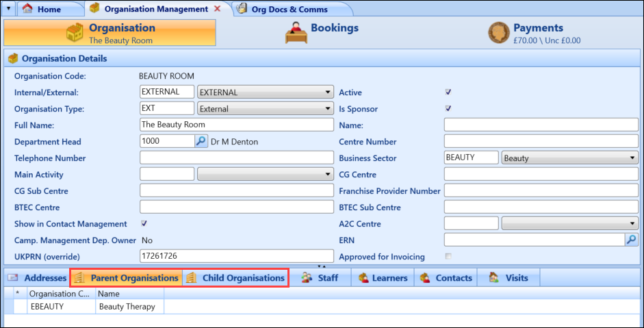Viewport: 644px width, 328px height.
Task: Click the Visits house icon
Action: 493,278
